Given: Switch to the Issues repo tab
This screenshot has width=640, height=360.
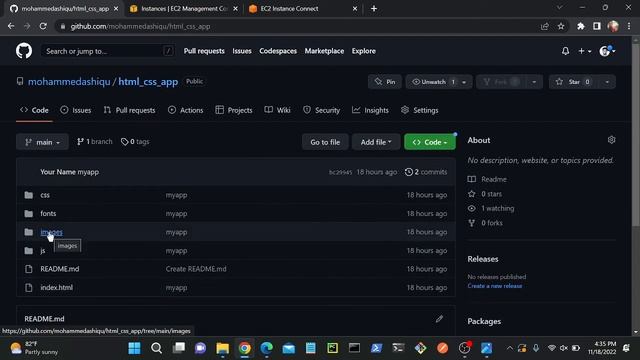Looking at the screenshot, I should 76,110.
